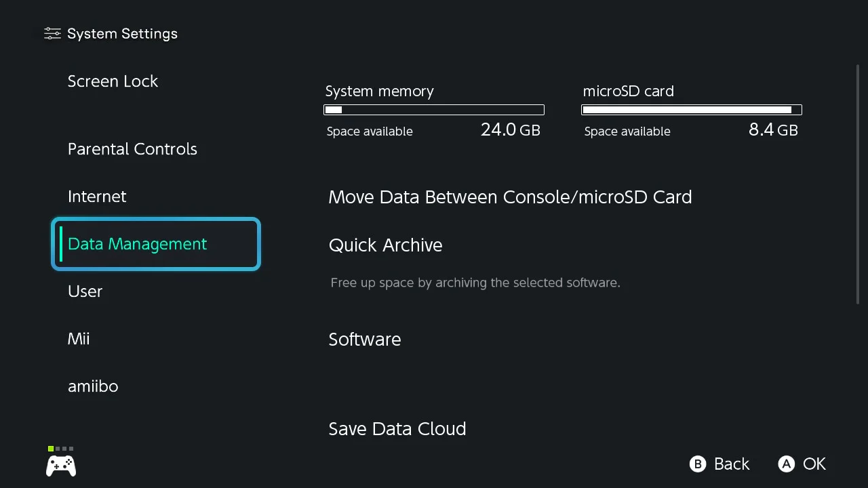
Task: Open Save Data Cloud
Action: point(397,429)
